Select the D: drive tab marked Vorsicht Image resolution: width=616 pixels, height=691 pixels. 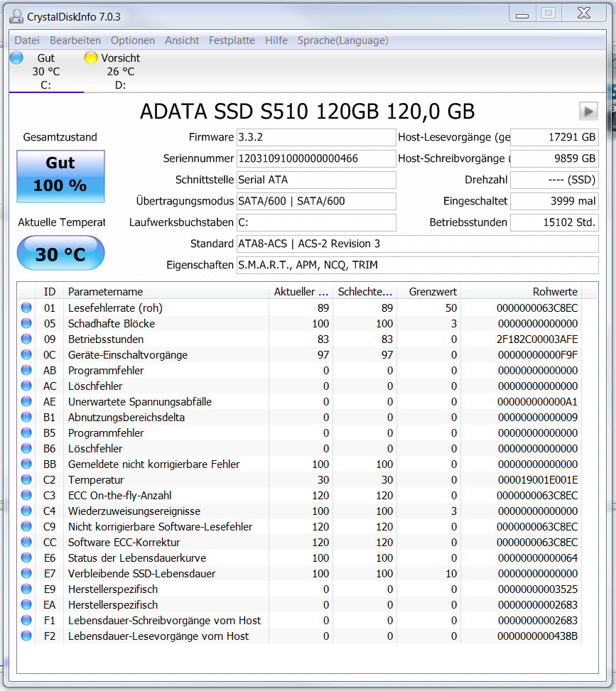120,72
